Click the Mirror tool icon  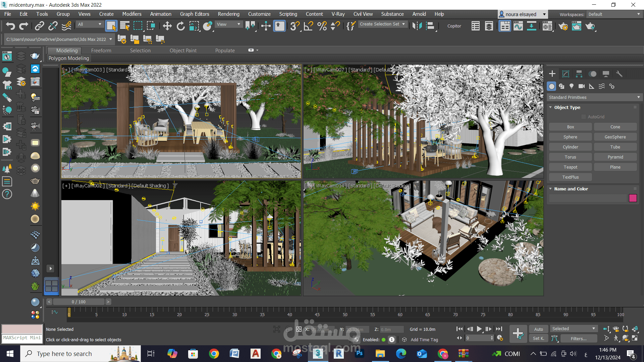417,26
